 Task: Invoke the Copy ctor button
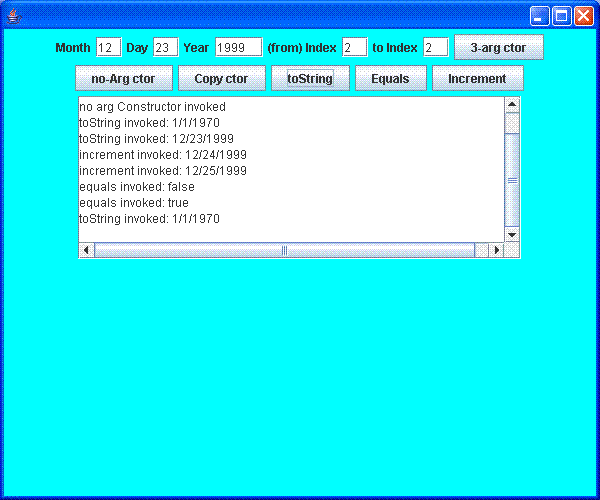[221, 79]
